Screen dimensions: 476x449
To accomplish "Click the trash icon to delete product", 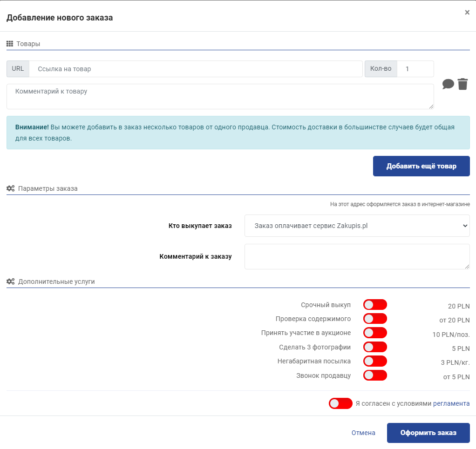I will 462,84.
